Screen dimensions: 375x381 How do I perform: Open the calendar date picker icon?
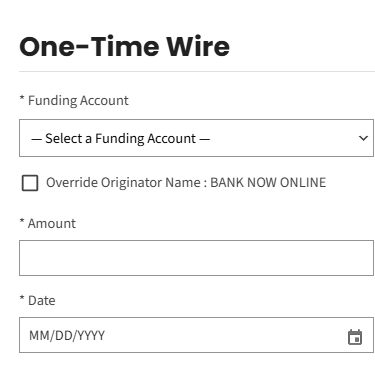355,337
